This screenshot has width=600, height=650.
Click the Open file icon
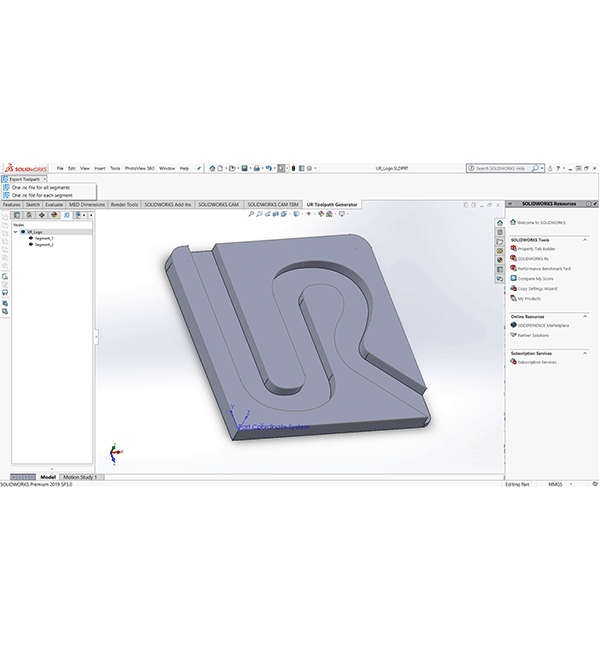pos(232,168)
